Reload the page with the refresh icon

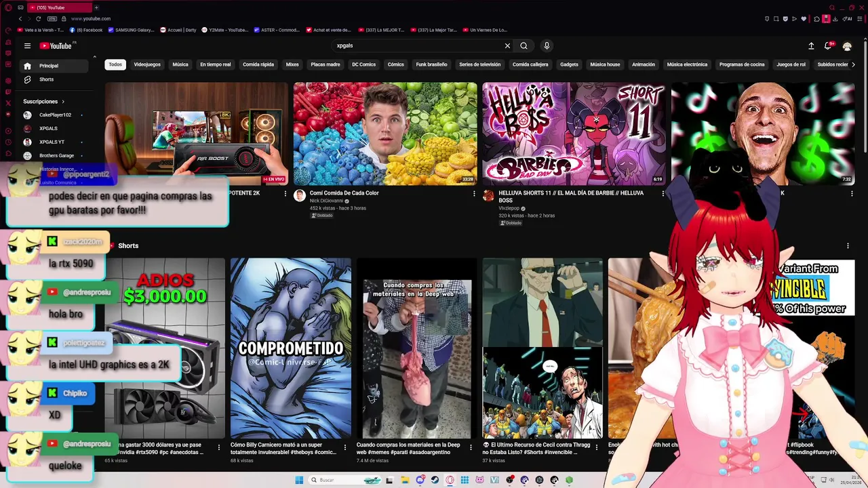(x=38, y=18)
